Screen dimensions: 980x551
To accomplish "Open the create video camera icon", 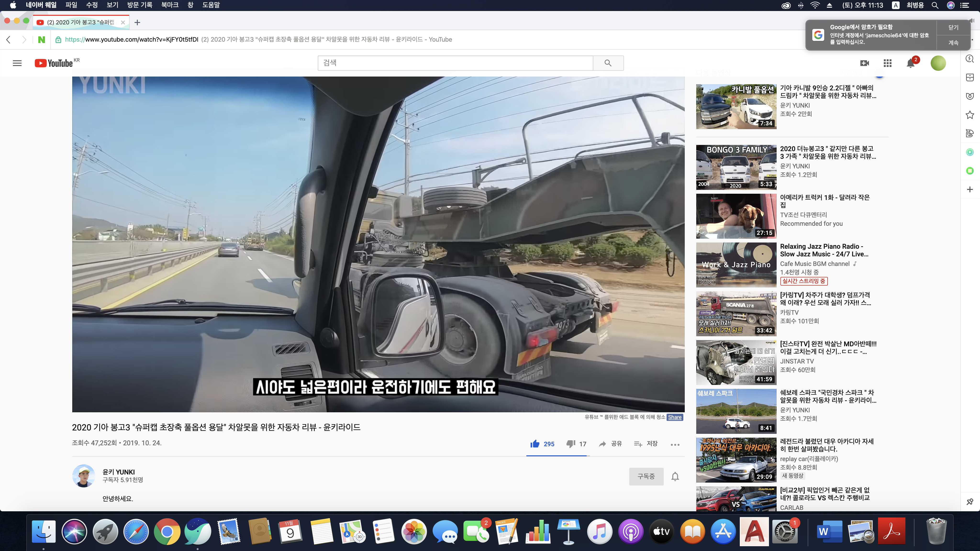I will pyautogui.click(x=864, y=63).
